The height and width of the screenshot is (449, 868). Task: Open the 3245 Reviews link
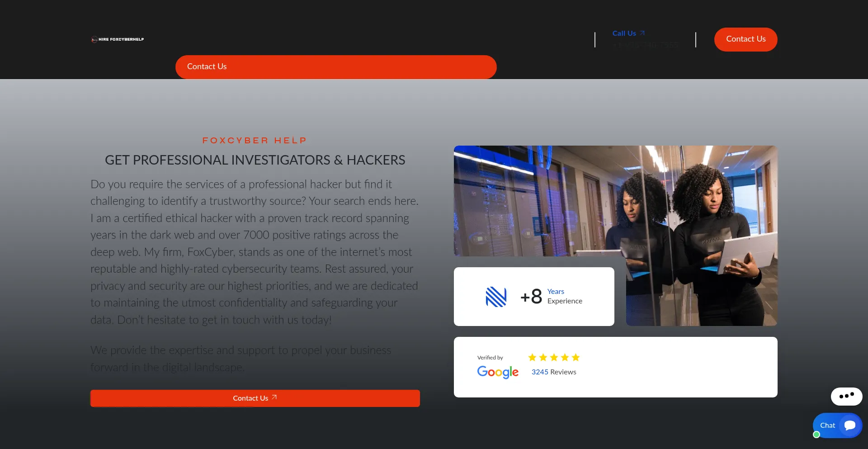554,372
